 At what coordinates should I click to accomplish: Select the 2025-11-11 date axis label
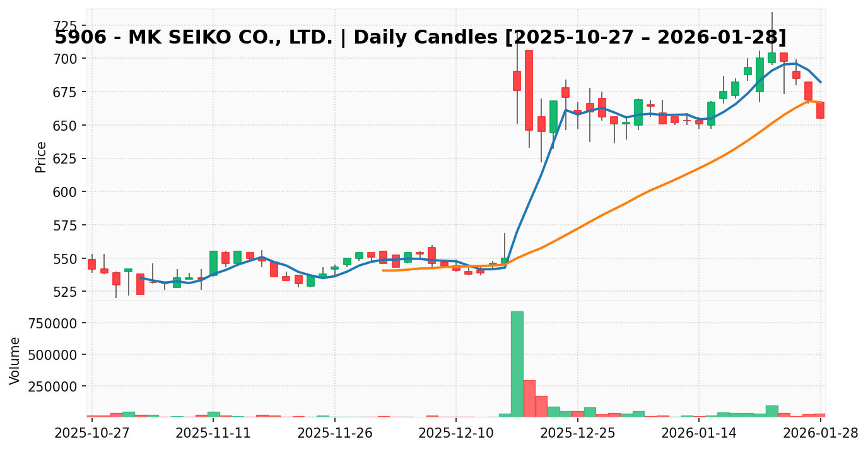[213, 434]
